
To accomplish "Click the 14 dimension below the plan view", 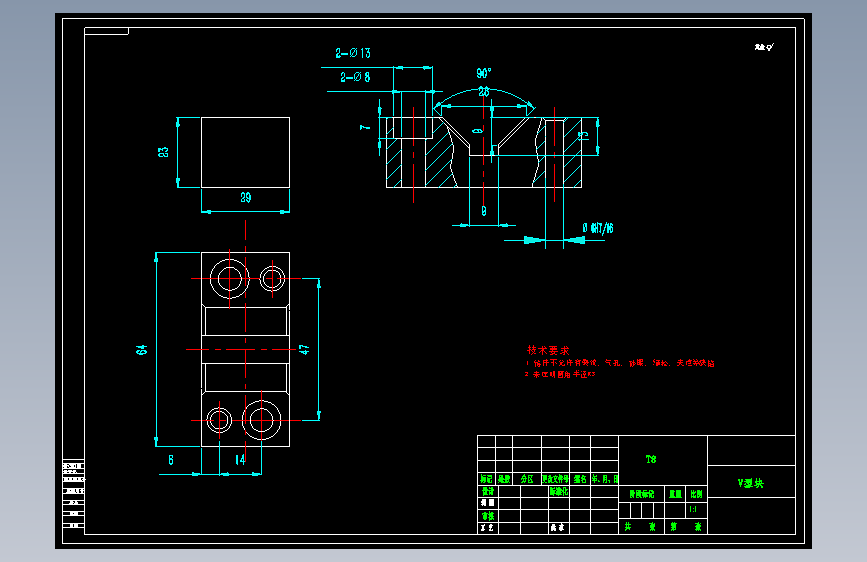I will 240,460.
